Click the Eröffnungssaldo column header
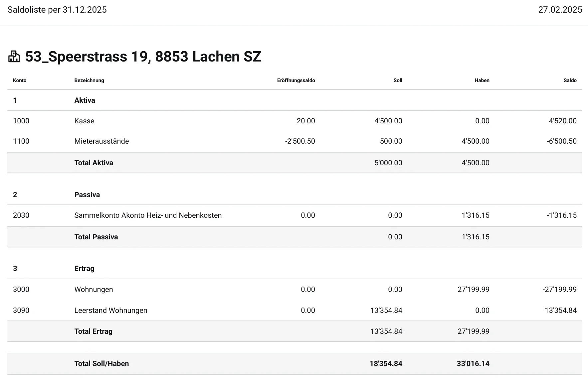The width and height of the screenshot is (588, 378). (296, 80)
